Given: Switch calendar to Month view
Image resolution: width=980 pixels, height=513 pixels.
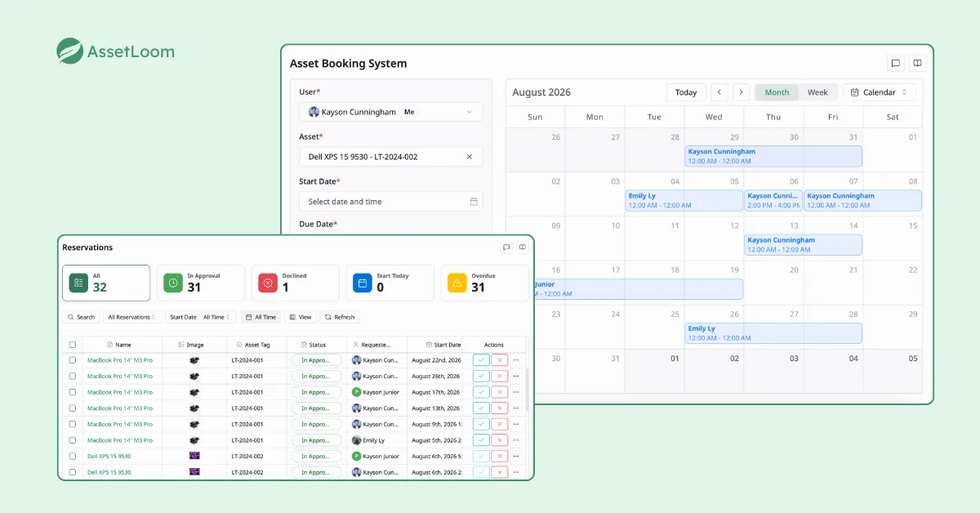Looking at the screenshot, I should click(x=777, y=92).
